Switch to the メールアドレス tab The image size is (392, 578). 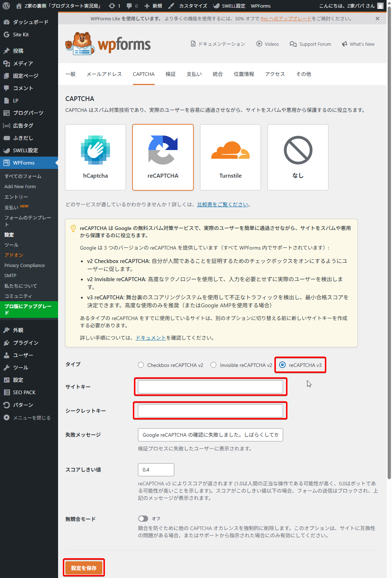pyautogui.click(x=104, y=74)
